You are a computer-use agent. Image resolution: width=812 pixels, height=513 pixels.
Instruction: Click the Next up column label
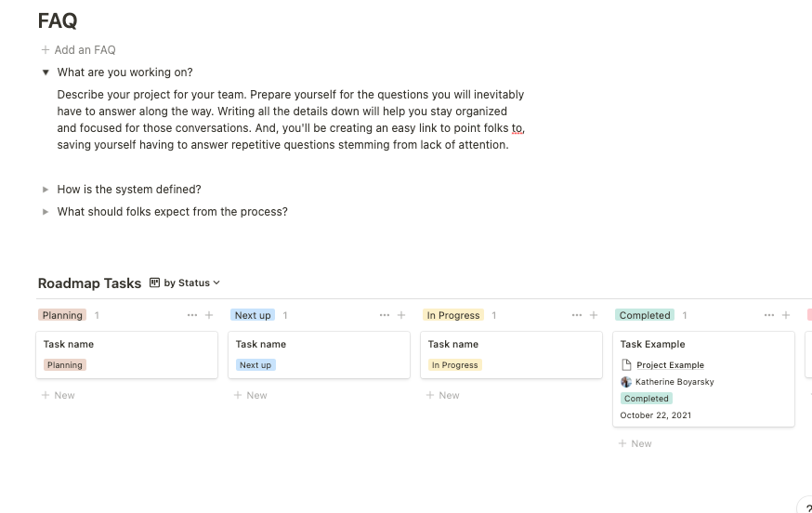253,315
